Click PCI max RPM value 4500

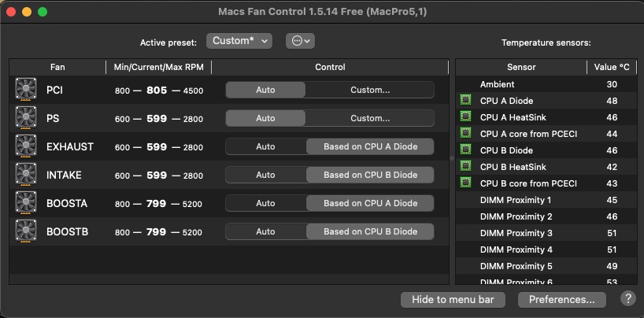[x=193, y=91]
